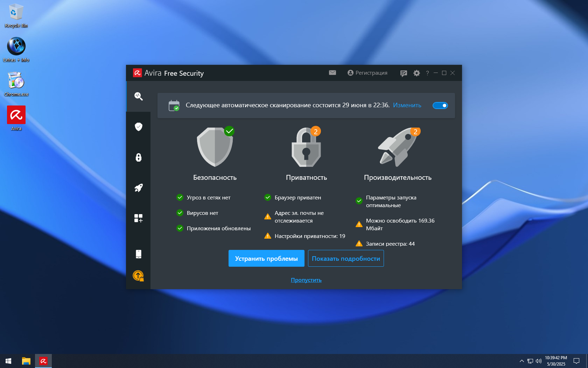
Task: Open the Status magnifier sidebar icon
Action: tap(139, 96)
